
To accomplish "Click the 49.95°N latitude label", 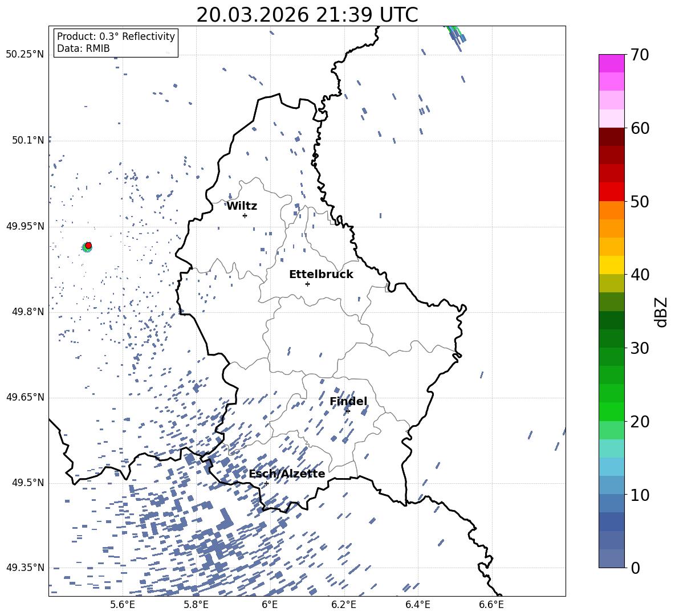I will coord(25,226).
